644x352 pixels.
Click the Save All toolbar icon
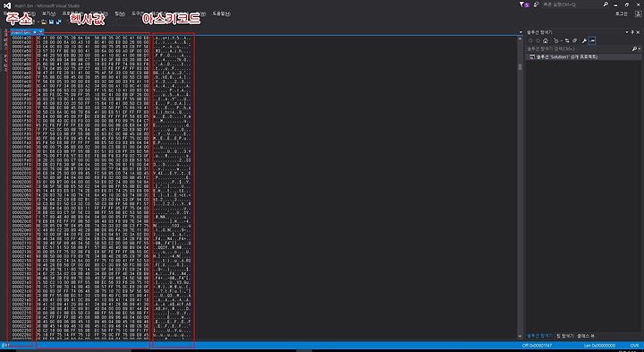click(x=59, y=21)
